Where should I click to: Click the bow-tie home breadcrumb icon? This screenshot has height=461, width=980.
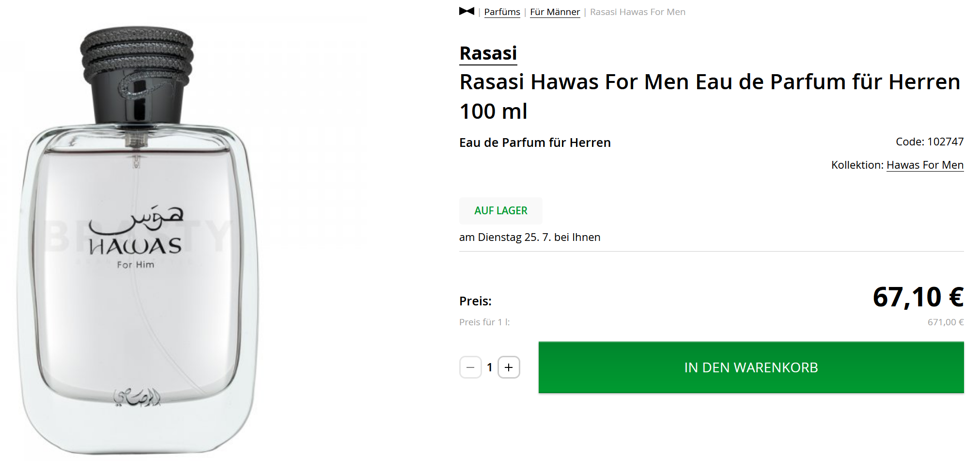pos(467,11)
